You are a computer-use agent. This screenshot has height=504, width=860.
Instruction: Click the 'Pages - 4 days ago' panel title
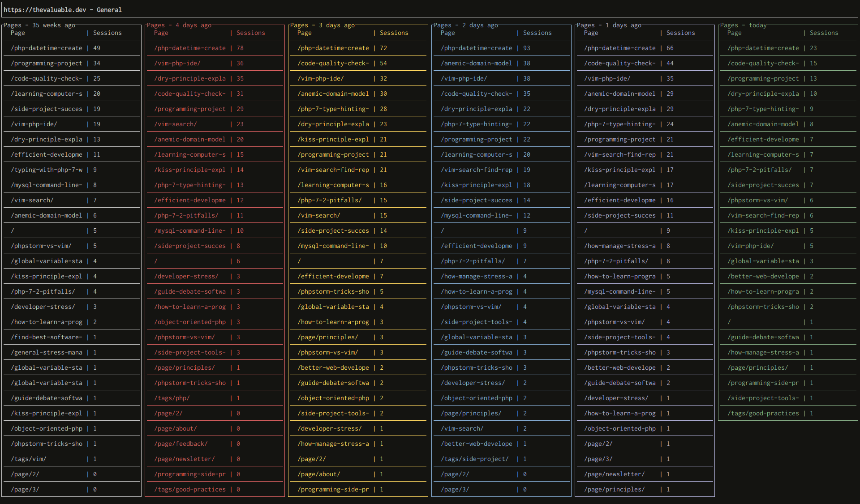click(179, 25)
